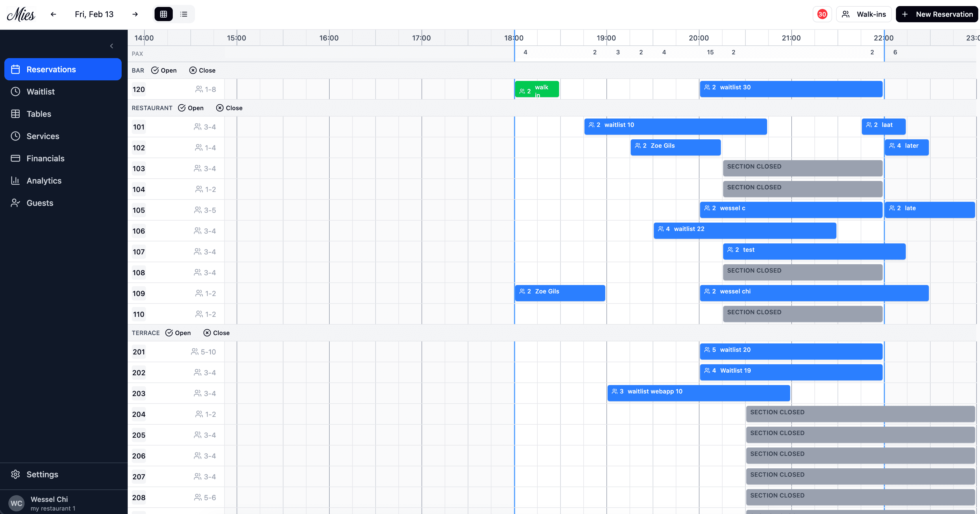Go to Waitlist page
The width and height of the screenshot is (980, 514).
click(x=41, y=92)
